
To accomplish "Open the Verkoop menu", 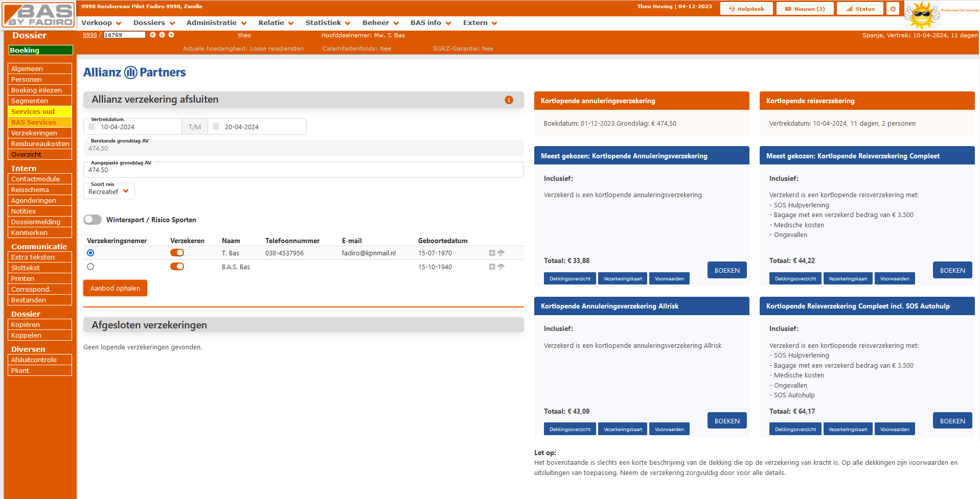I will point(101,22).
